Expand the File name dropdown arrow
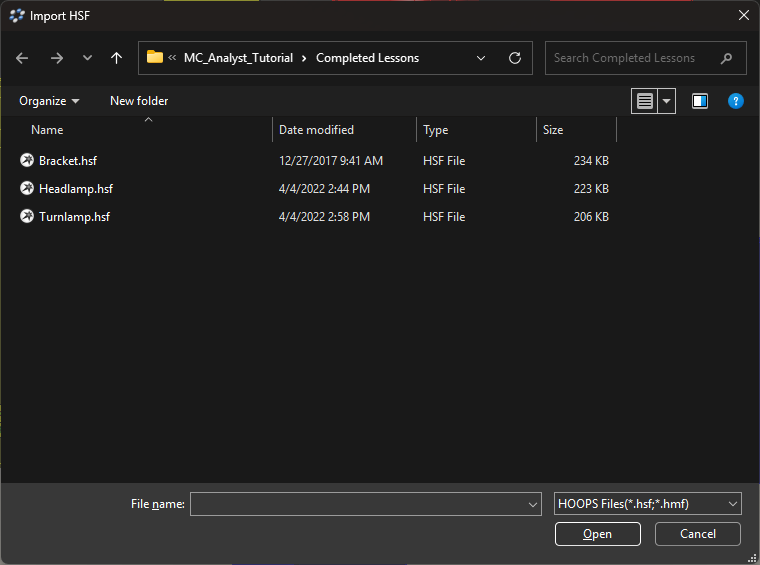The height and width of the screenshot is (565, 760). pos(533,504)
